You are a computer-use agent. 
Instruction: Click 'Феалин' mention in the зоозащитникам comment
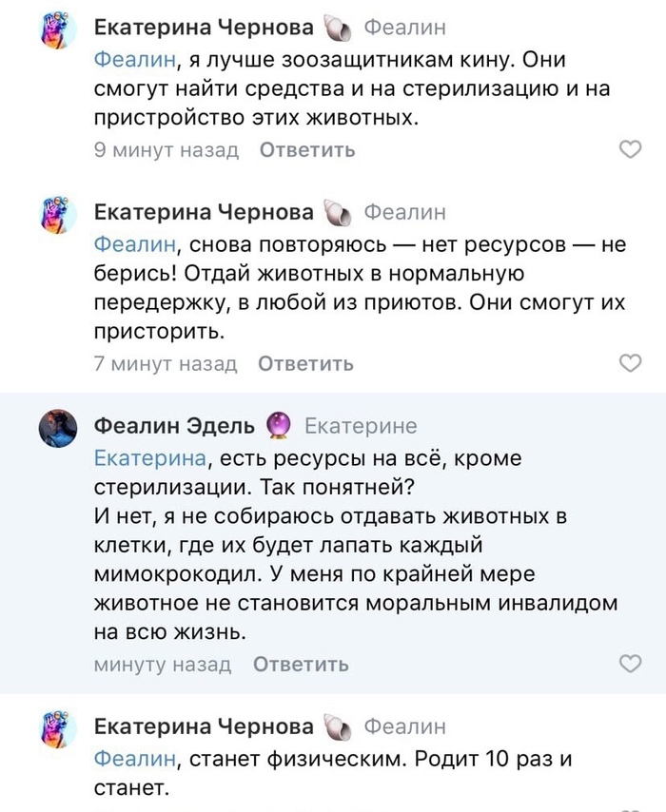tap(135, 60)
